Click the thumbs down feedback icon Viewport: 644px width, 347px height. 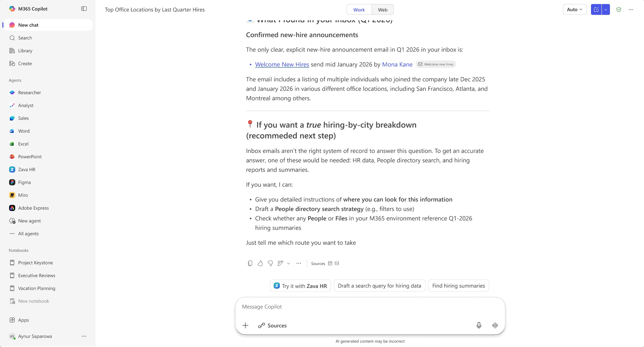270,263
